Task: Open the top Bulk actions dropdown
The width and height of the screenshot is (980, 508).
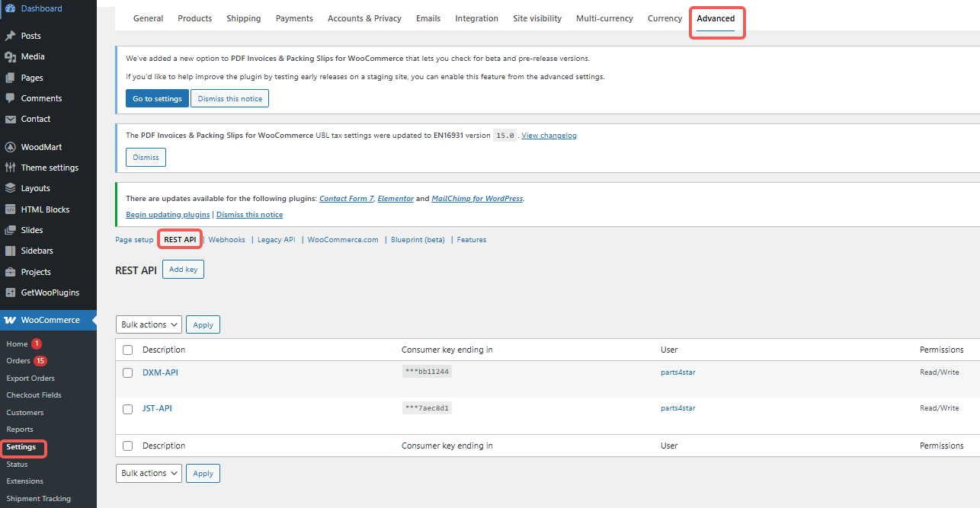Action: pyautogui.click(x=149, y=324)
